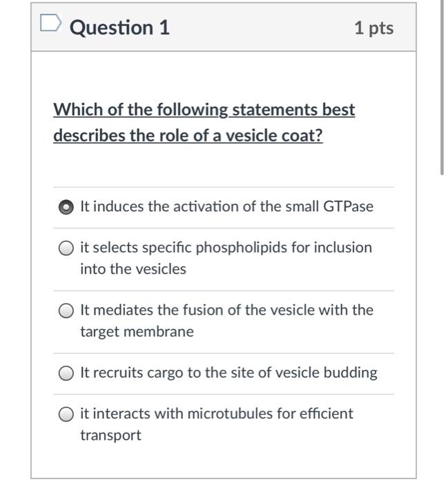Click the label 'It mediates the fusion of the vesicle'
448x483 pixels.
click(x=198, y=310)
